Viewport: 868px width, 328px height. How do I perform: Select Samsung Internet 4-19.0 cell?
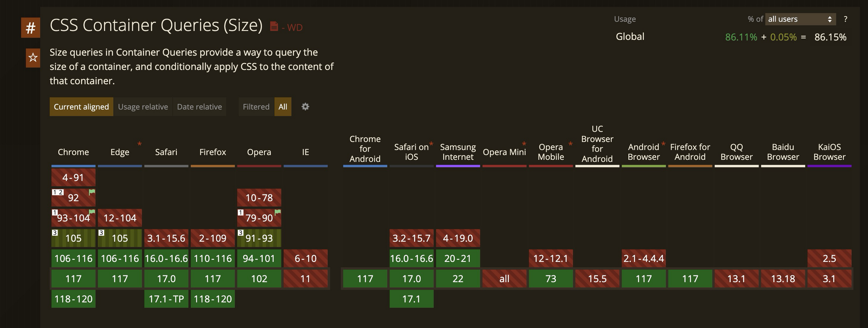[458, 238]
